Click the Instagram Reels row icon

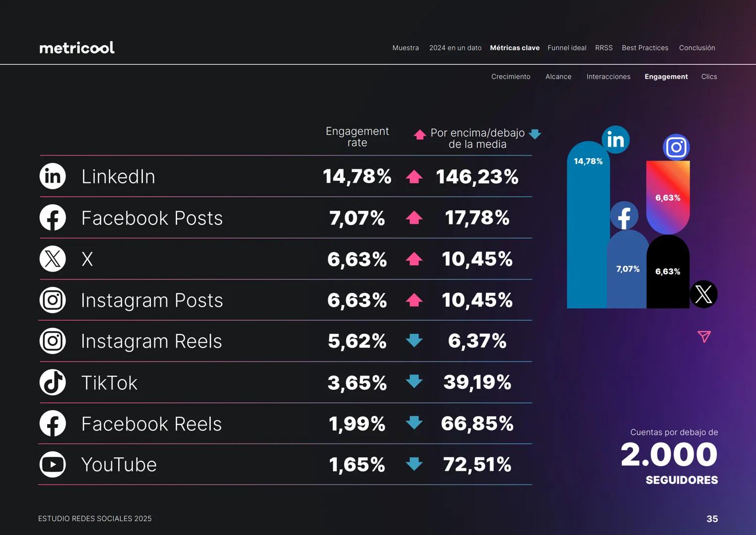pos(52,341)
